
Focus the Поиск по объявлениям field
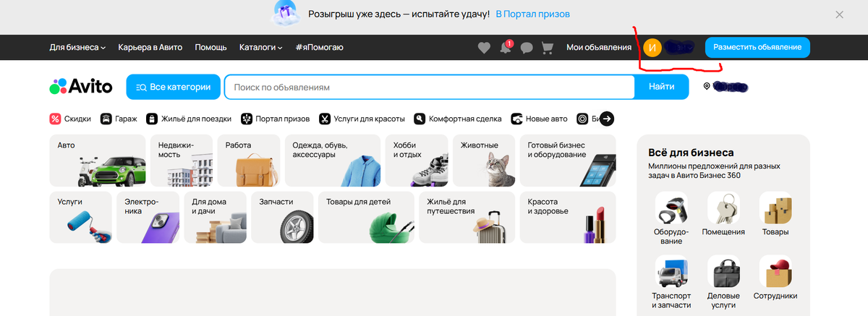(430, 87)
